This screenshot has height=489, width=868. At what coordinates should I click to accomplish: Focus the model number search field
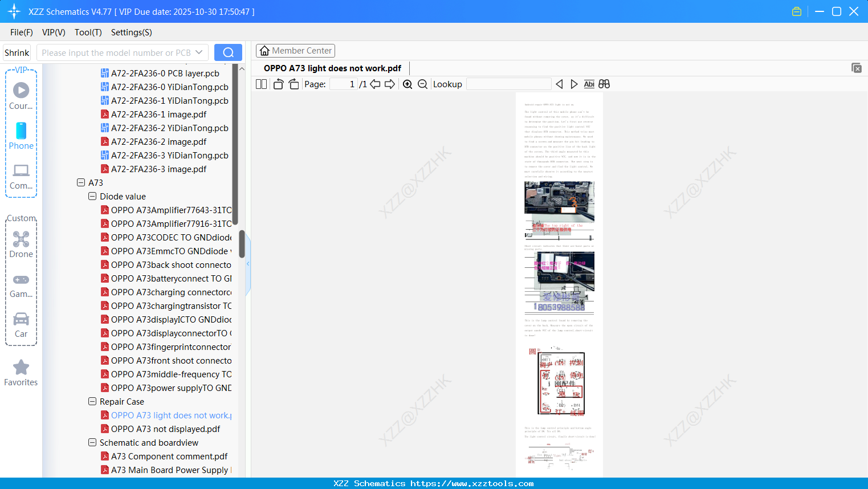[x=116, y=52]
